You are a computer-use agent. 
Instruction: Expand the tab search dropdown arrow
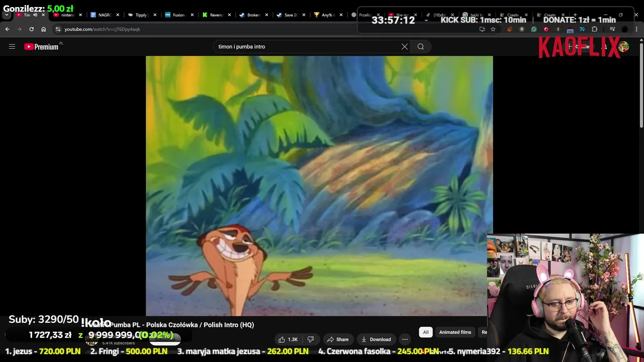click(7, 15)
